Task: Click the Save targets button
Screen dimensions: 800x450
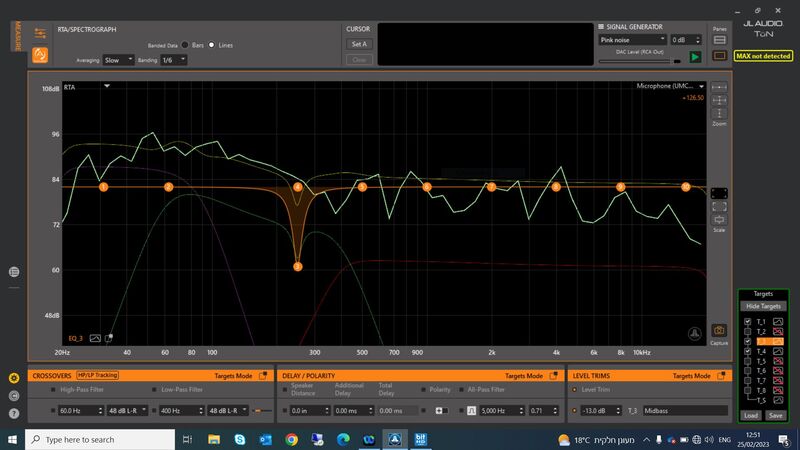Action: 776,415
